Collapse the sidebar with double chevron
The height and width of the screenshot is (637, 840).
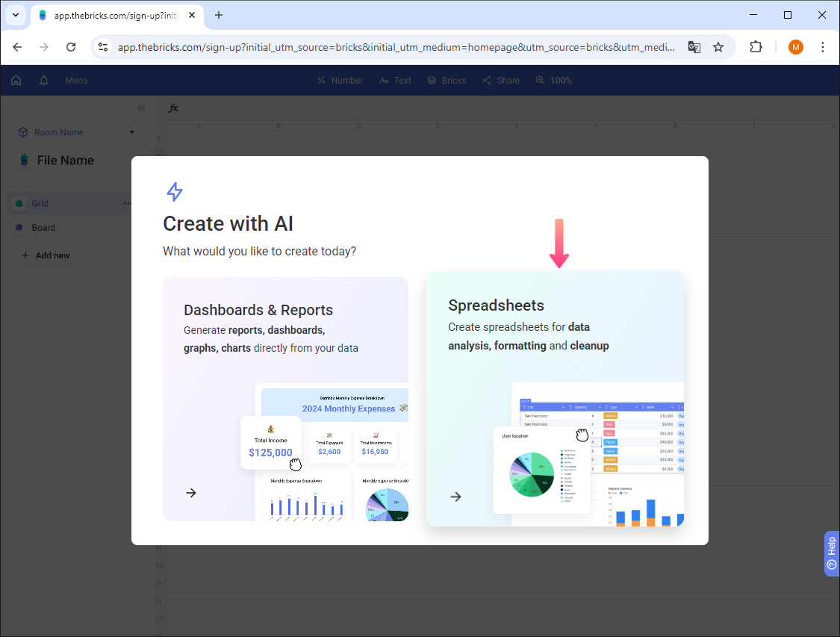point(141,108)
